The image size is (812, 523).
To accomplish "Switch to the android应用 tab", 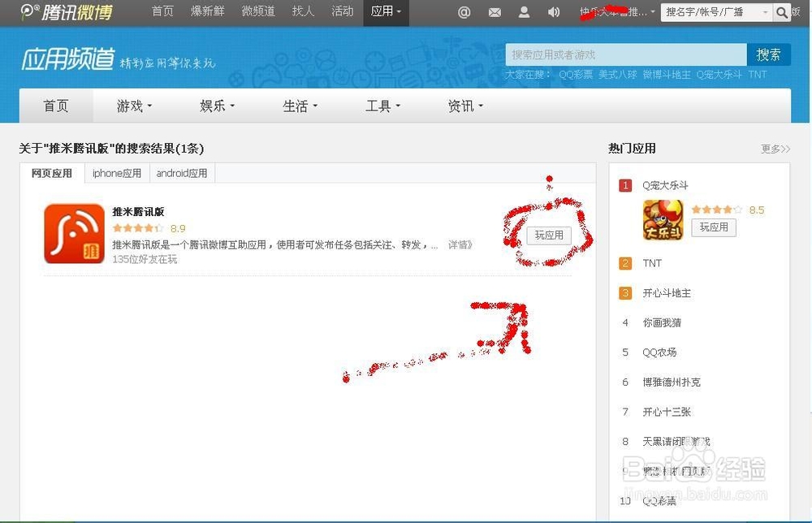I will [182, 173].
